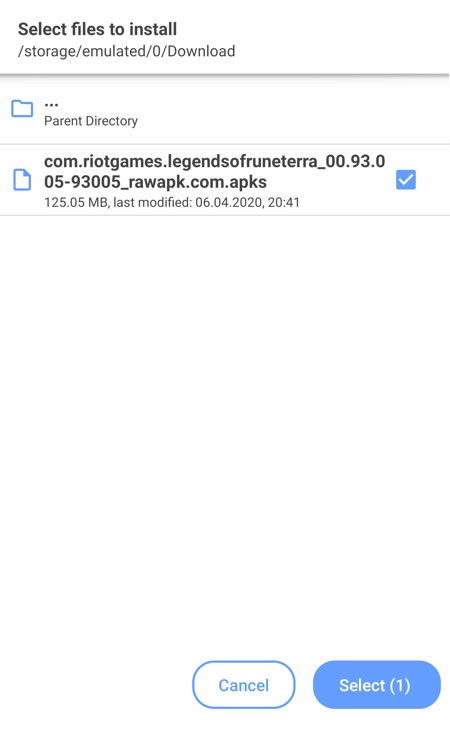Tap the word Select in the blue button
The height and width of the screenshot is (729, 450).
click(x=362, y=685)
